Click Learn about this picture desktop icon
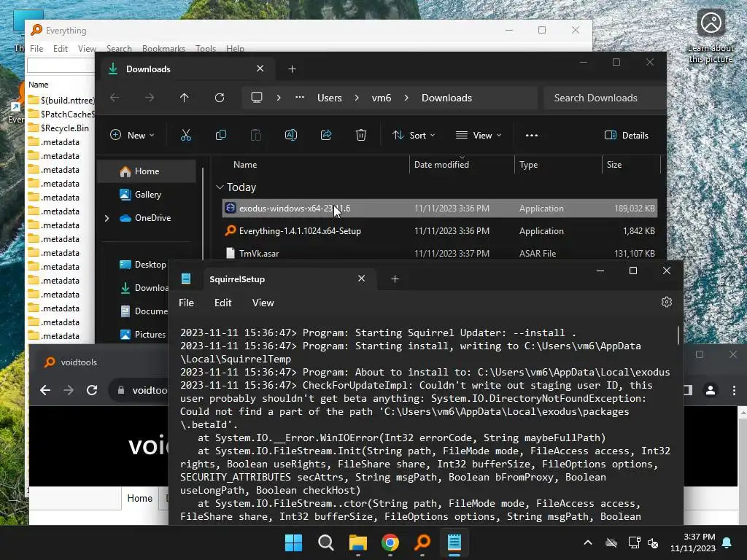Image resolution: width=747 pixels, height=560 pixels. tap(711, 37)
